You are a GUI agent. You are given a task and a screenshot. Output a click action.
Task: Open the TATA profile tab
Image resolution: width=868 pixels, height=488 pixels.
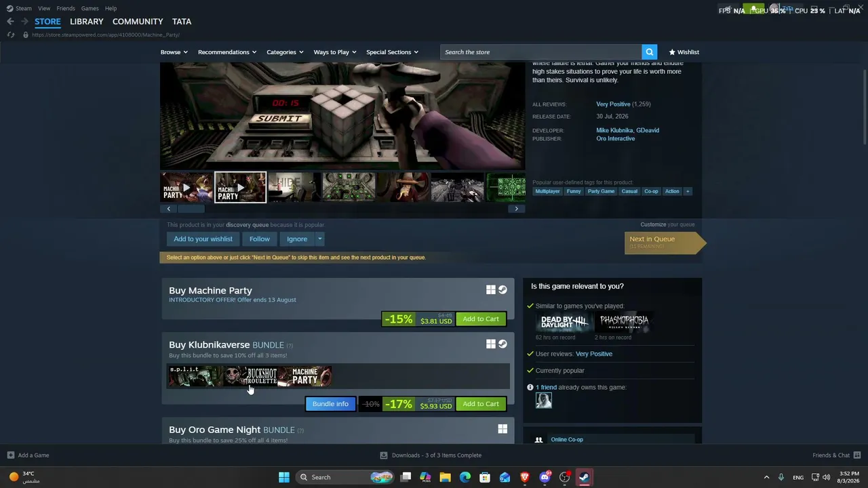click(x=182, y=22)
